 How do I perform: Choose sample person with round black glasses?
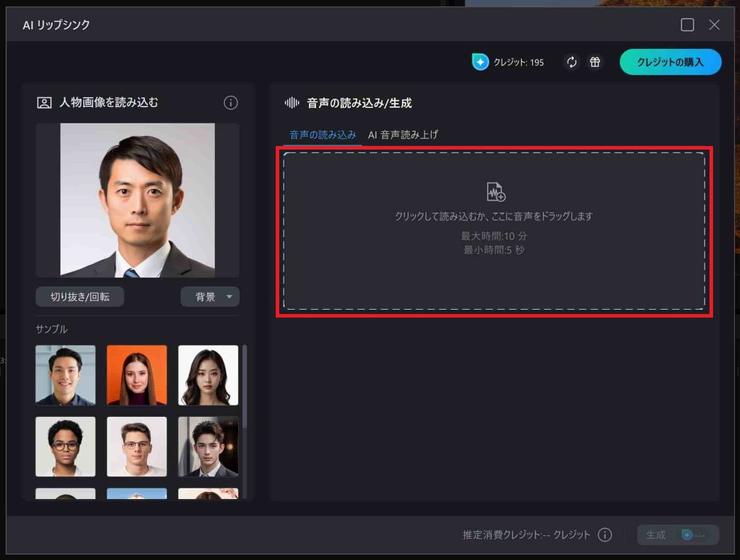(66, 447)
